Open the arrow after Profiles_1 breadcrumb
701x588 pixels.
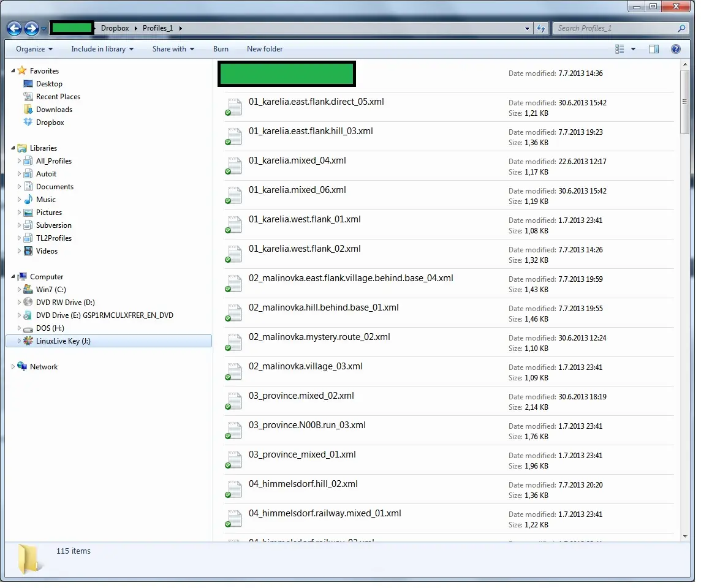coord(182,29)
